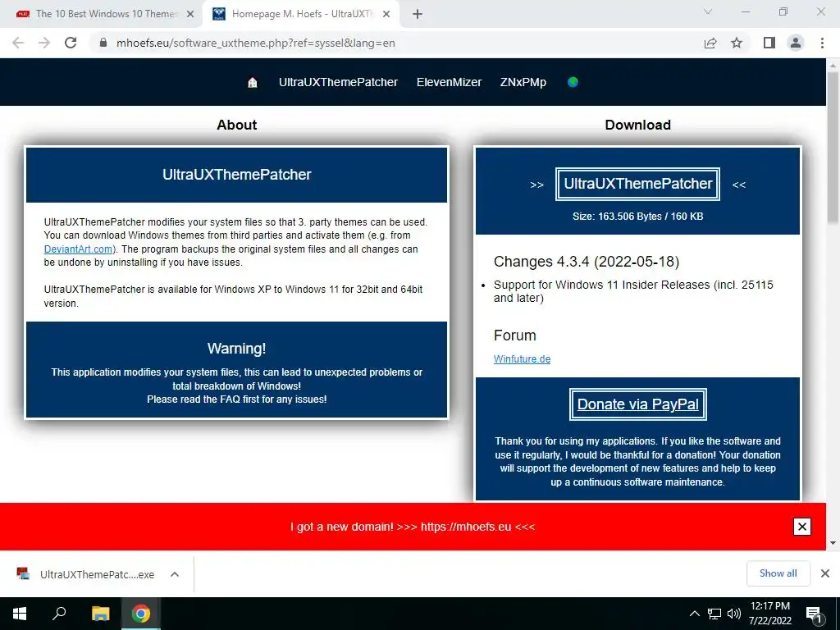840x630 pixels.
Task: Open Chrome three-dot menu
Action: (x=822, y=43)
